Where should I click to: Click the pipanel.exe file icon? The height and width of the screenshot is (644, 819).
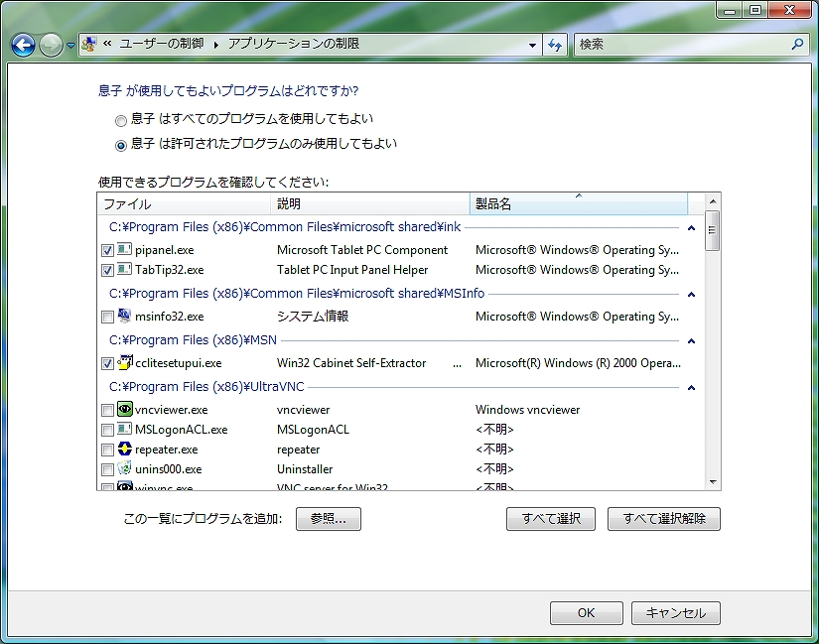125,250
